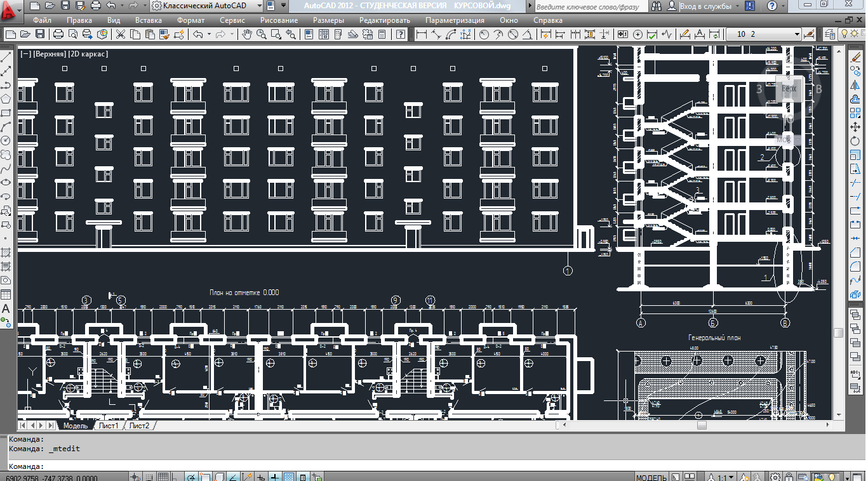Screen dimensions: 868x481
Task: Select the Line tool in draw toolbar
Action: point(6,57)
